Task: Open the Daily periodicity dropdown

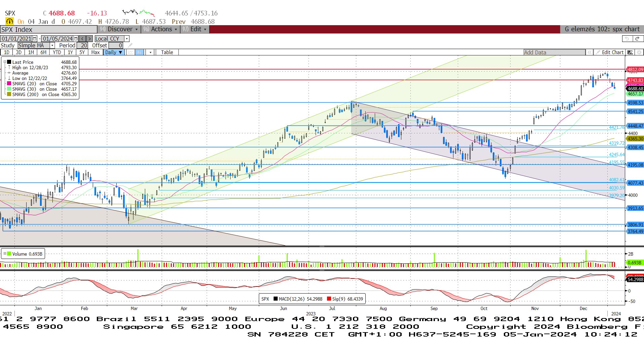Action: coord(114,52)
